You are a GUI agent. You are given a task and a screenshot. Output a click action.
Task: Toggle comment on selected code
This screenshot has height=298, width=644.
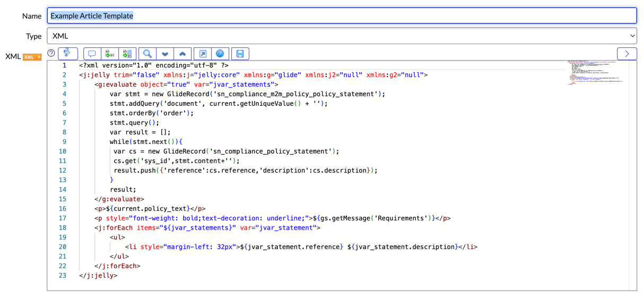click(92, 54)
